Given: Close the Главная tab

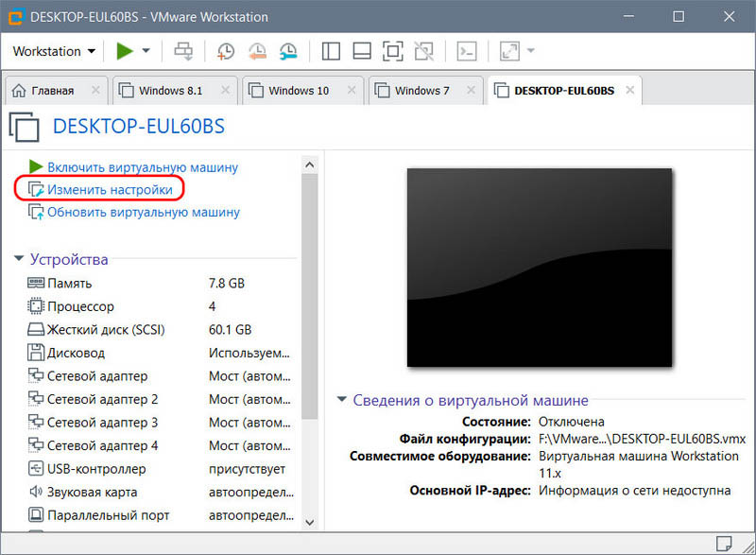Looking at the screenshot, I should tap(95, 90).
